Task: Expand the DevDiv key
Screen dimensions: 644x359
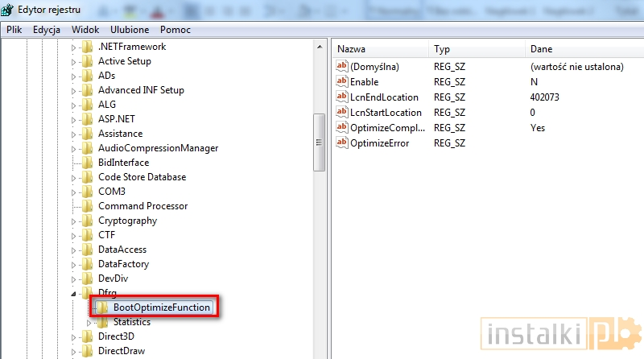Action: tap(73, 279)
